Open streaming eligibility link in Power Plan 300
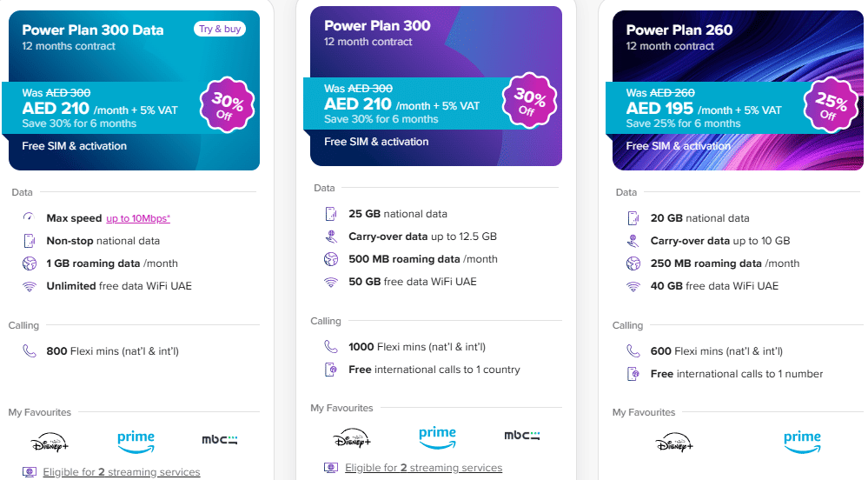Screen dimensions: 868x480 tap(424, 468)
